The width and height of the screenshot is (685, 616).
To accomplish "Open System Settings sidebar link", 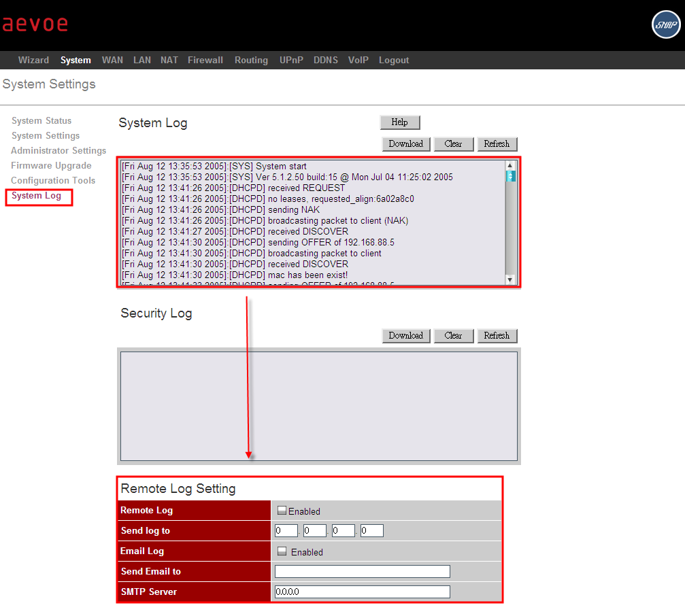I will [46, 135].
